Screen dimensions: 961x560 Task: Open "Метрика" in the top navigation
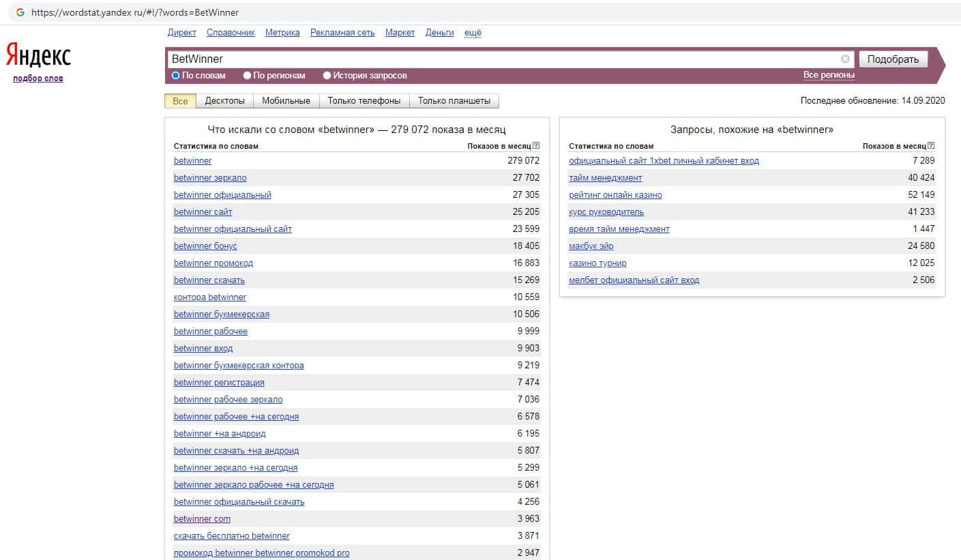[282, 33]
